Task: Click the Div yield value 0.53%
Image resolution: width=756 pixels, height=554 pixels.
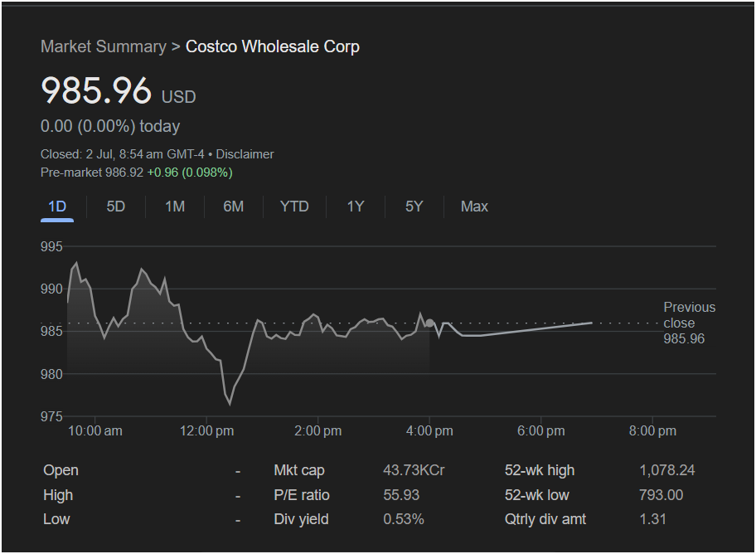Action: 404,520
